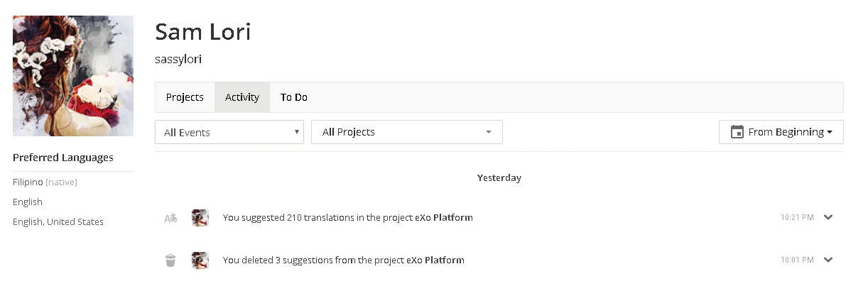The width and height of the screenshot is (868, 291).
Task: Open eXo Platform link in deleted suggestions entry
Action: click(435, 260)
